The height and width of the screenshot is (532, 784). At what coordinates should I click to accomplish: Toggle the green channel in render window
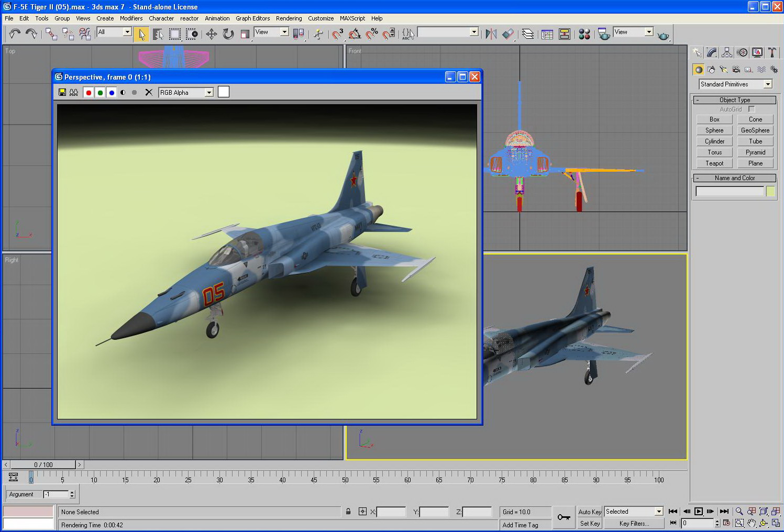[100, 92]
